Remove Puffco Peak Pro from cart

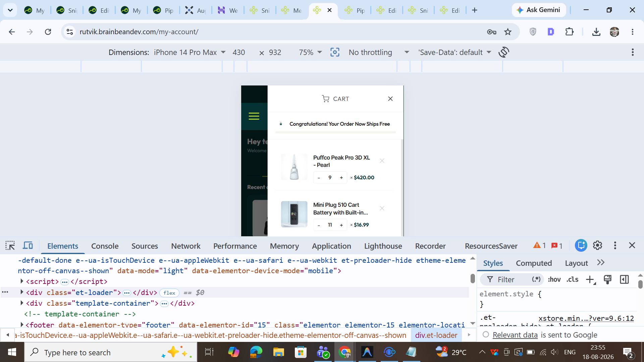tap(382, 161)
